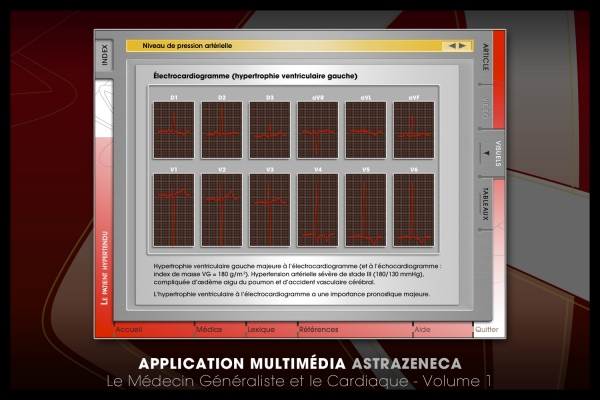The width and height of the screenshot is (600, 400).
Task: Quit the application with Quitter
Action: (x=487, y=328)
